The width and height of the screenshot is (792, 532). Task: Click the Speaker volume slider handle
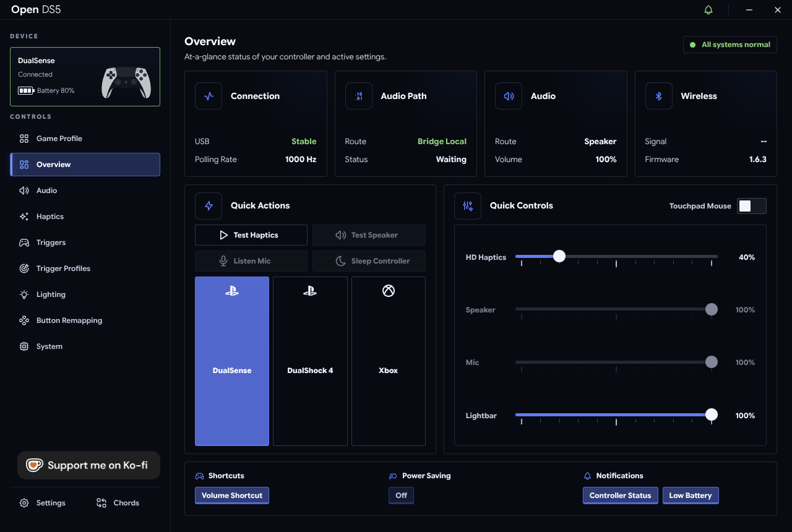pyautogui.click(x=712, y=309)
